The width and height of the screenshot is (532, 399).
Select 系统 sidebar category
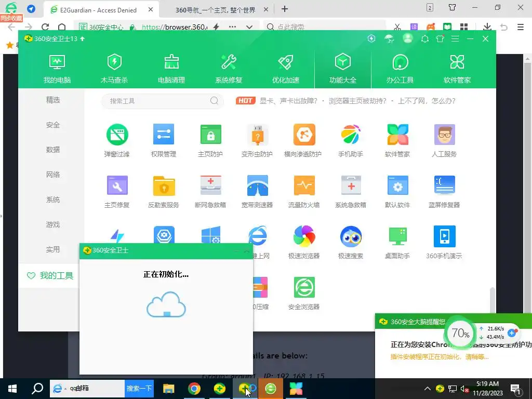53,199
